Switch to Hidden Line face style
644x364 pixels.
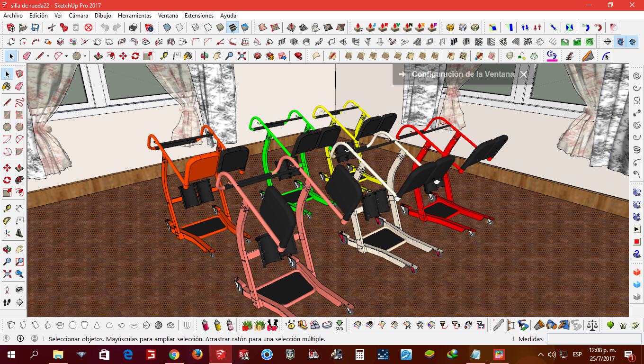pyautogui.click(x=207, y=27)
